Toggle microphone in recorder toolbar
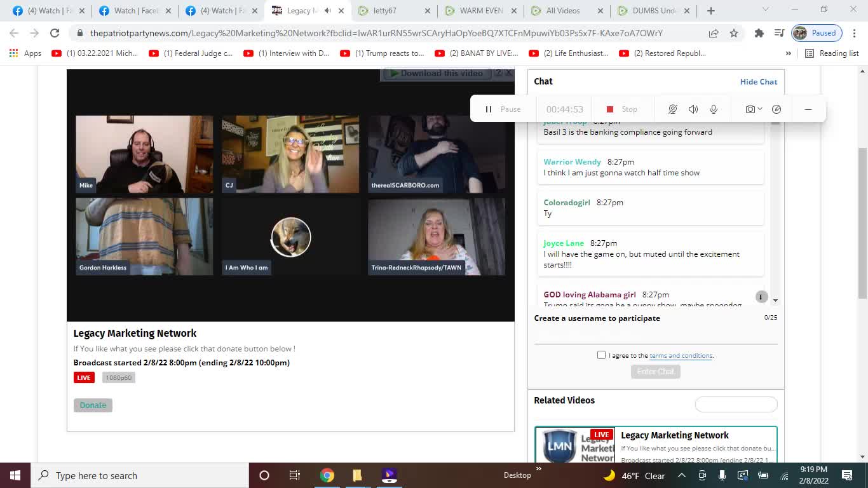Viewport: 868px width, 488px height. pos(714,109)
